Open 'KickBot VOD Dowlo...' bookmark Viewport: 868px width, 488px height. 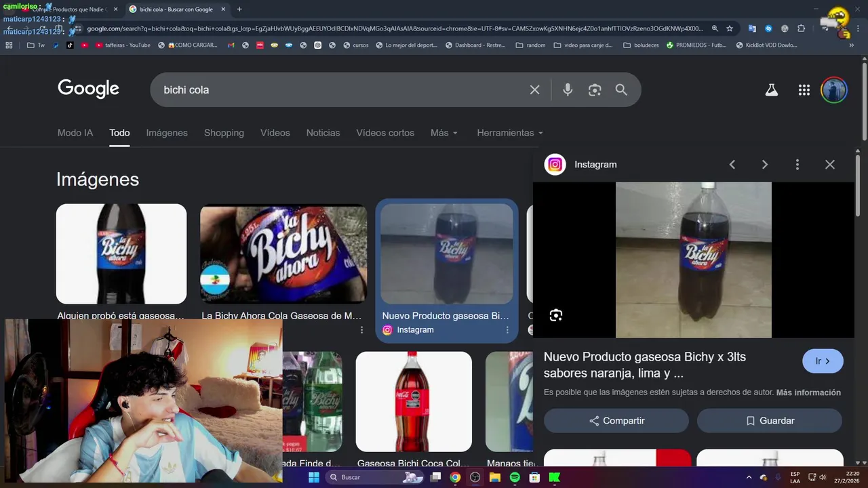pyautogui.click(x=766, y=45)
